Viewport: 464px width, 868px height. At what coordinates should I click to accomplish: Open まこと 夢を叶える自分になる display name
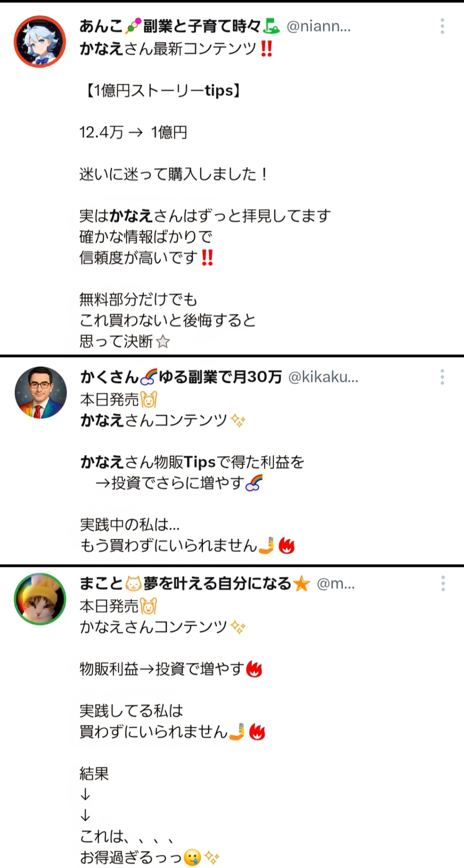point(195,583)
